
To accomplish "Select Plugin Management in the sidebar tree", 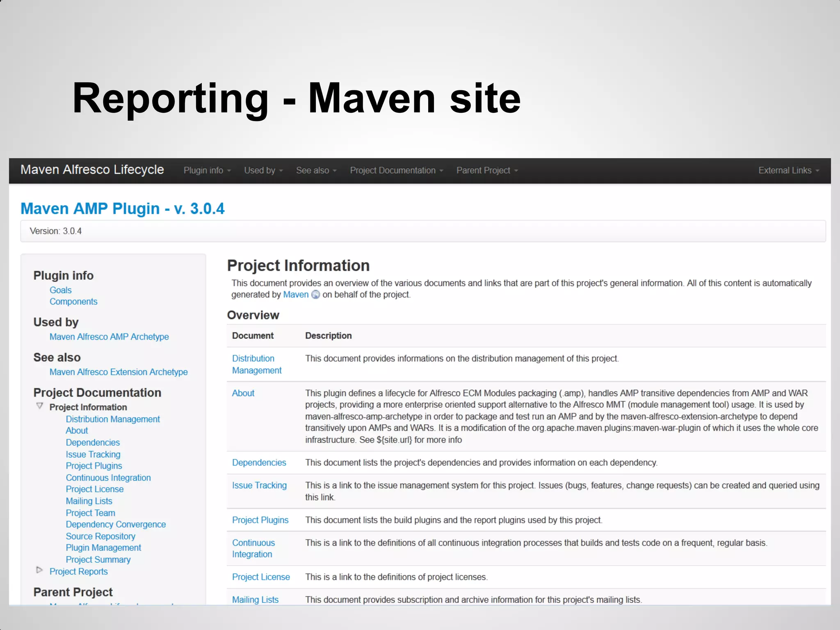I will (x=103, y=548).
